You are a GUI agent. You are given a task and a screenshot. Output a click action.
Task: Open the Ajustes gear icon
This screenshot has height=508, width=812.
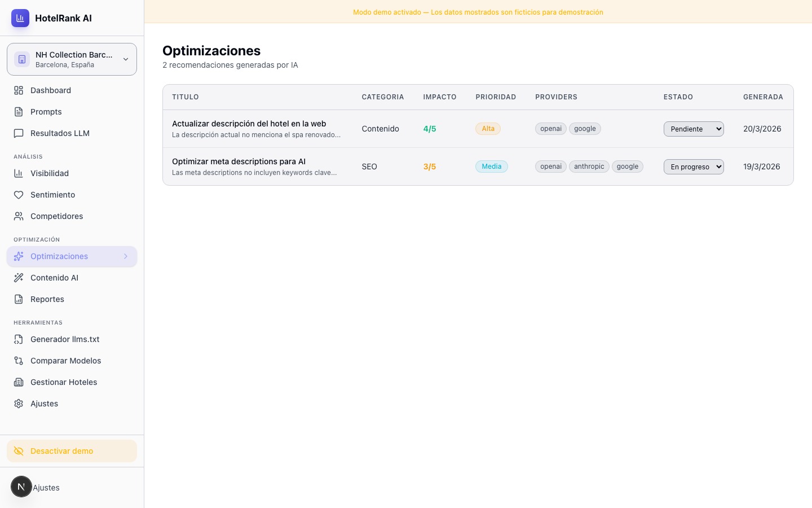[x=19, y=404]
